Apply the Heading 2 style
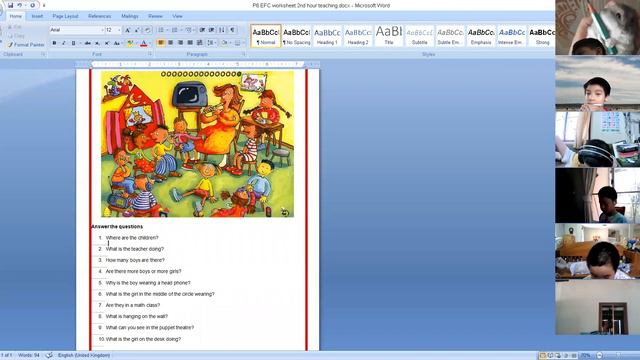Screen dimensions: 640x360 tap(358, 36)
